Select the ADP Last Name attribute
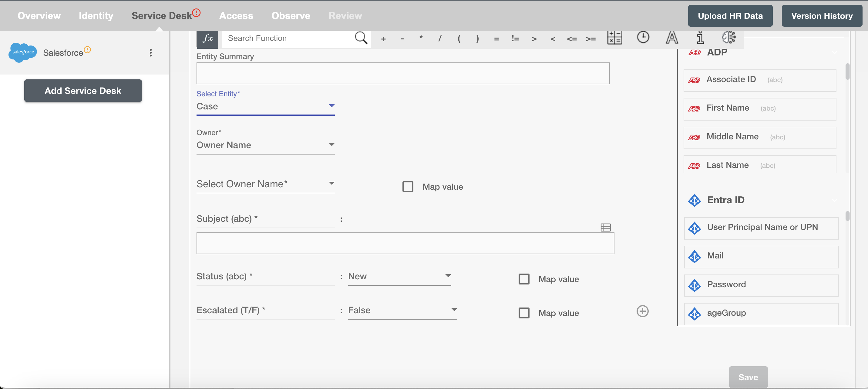Image resolution: width=868 pixels, height=389 pixels. tap(760, 165)
